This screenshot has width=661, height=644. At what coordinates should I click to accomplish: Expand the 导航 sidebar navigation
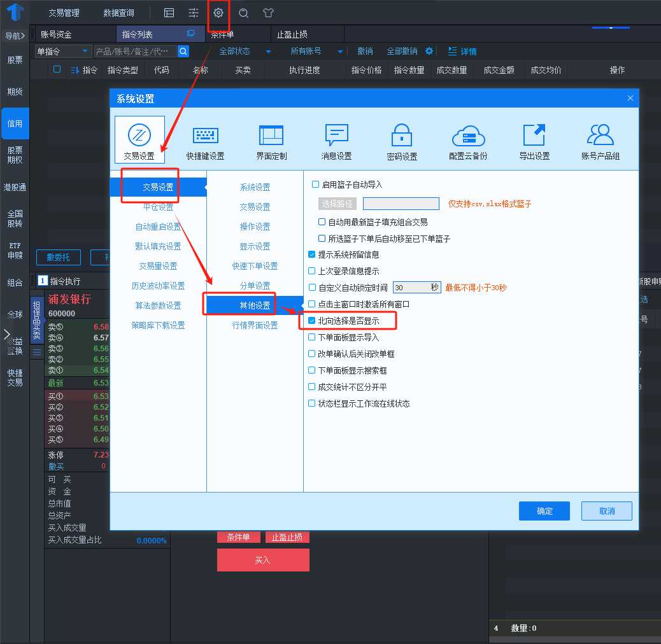[15, 36]
